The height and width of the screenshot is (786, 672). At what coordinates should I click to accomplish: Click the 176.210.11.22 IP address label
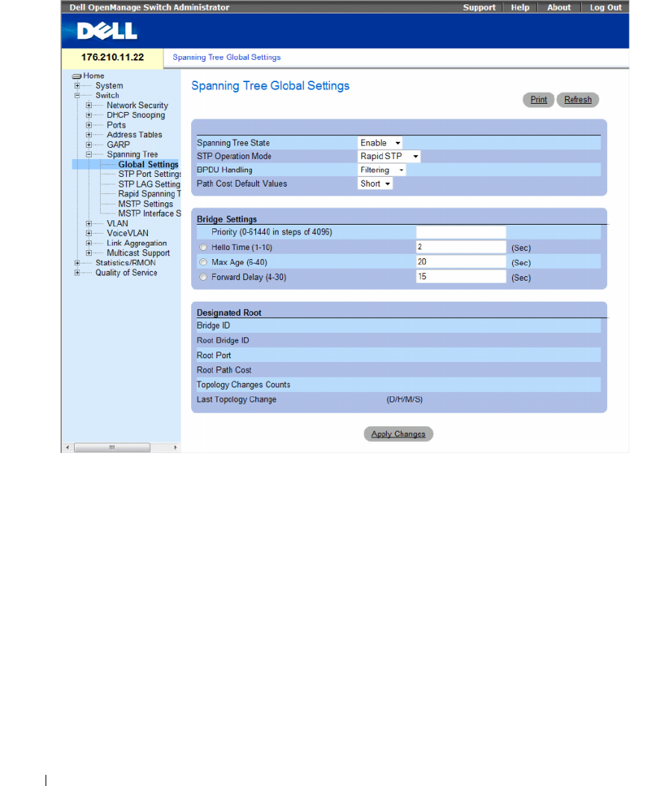coord(112,57)
